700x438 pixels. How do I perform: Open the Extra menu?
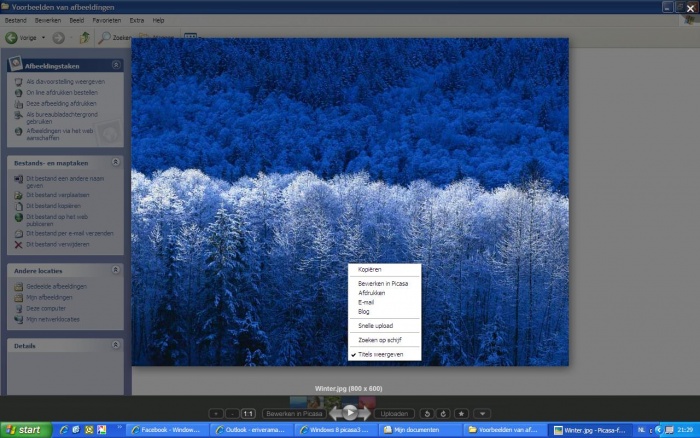[x=137, y=20]
